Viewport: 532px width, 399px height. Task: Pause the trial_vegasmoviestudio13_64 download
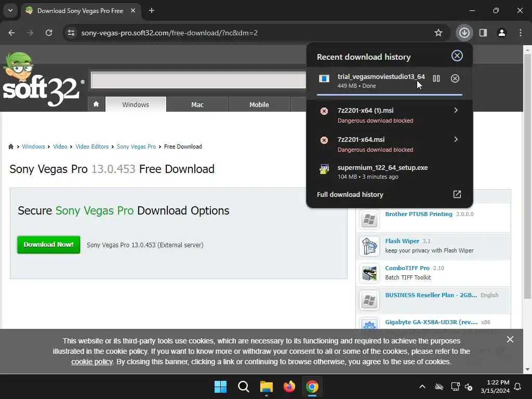pos(436,79)
